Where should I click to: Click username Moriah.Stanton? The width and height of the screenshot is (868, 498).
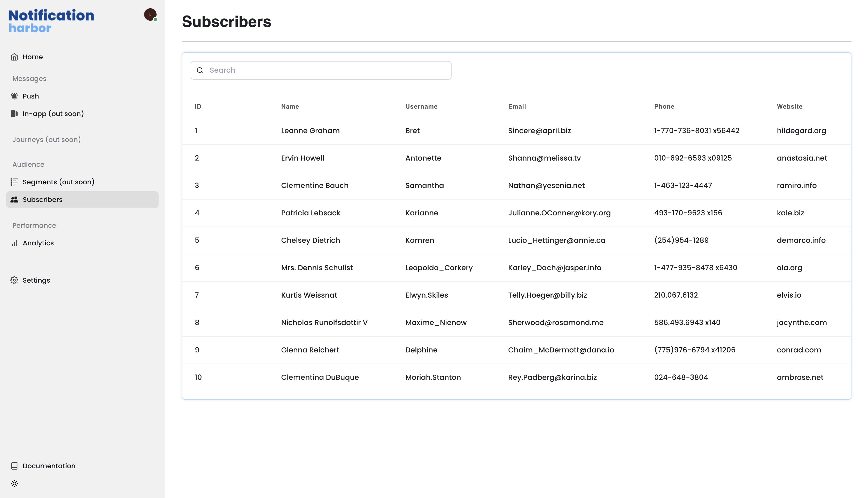tap(433, 377)
